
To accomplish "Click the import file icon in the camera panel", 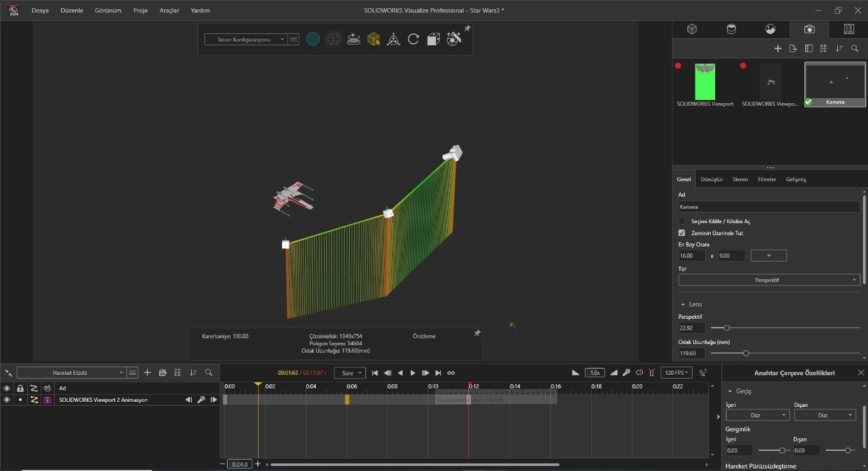I will click(x=793, y=48).
